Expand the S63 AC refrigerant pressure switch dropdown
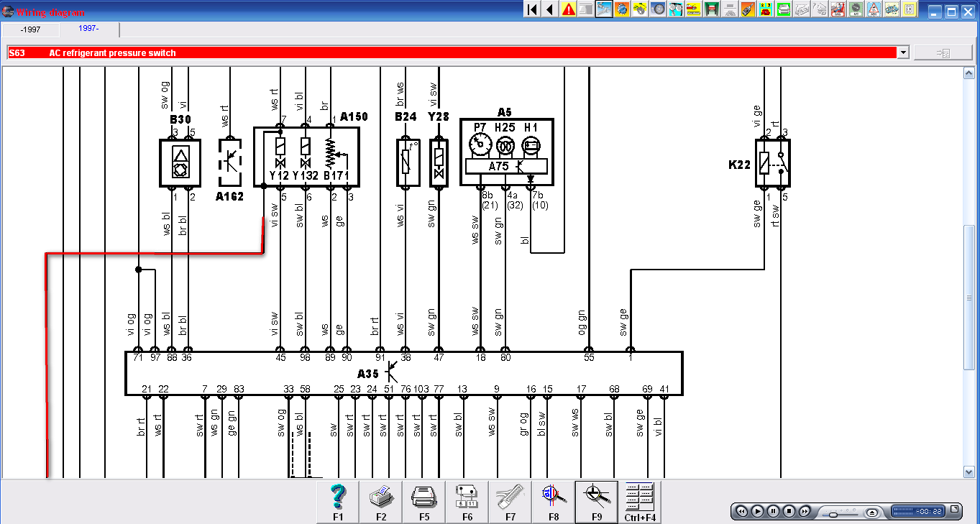This screenshot has height=524, width=980. [902, 52]
